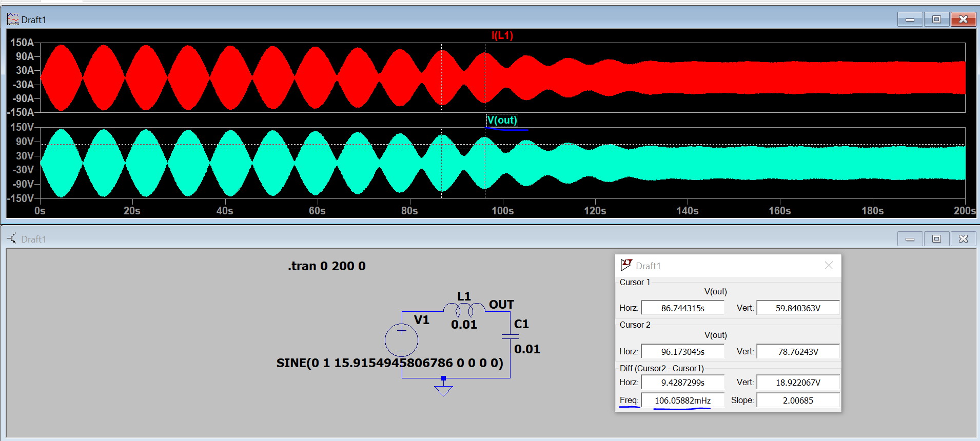Screen dimensions: 980x441
Task: Click the V(out) trace label
Action: tap(502, 120)
